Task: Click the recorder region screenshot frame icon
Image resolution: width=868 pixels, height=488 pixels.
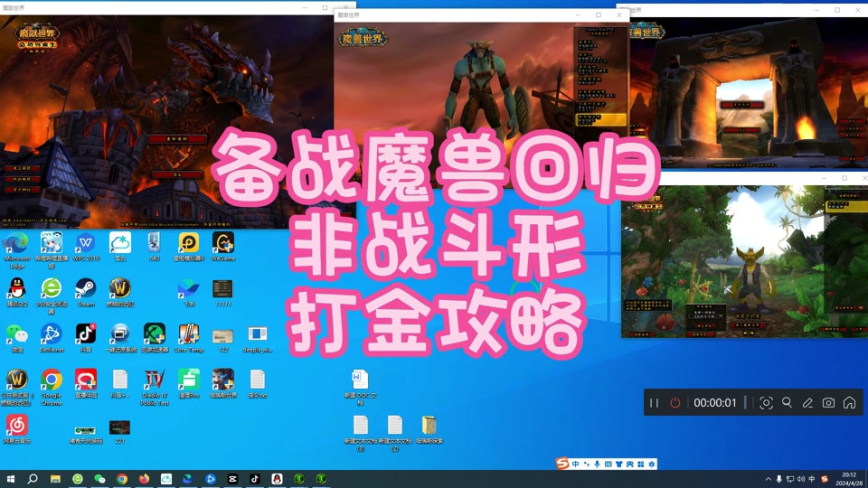Action: pyautogui.click(x=766, y=403)
